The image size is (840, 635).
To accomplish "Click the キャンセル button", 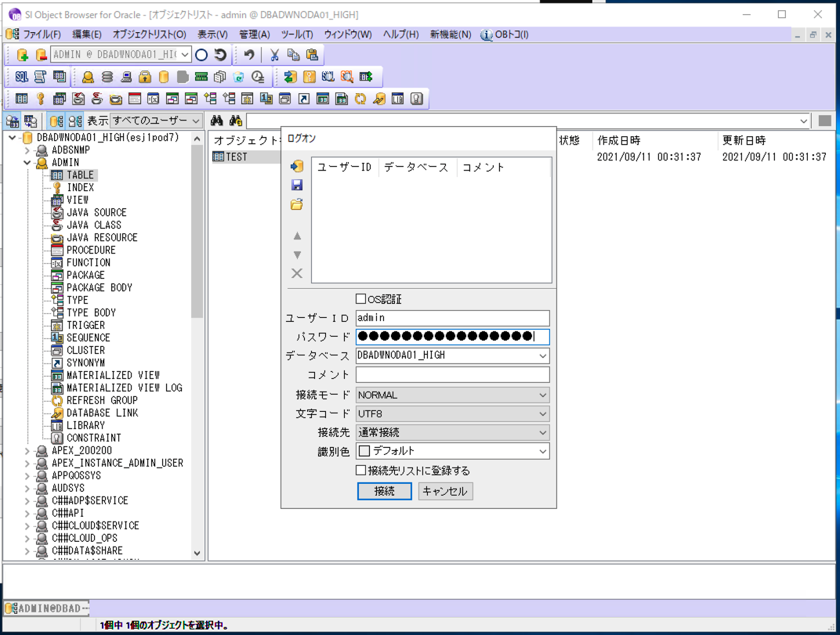I will (x=444, y=491).
